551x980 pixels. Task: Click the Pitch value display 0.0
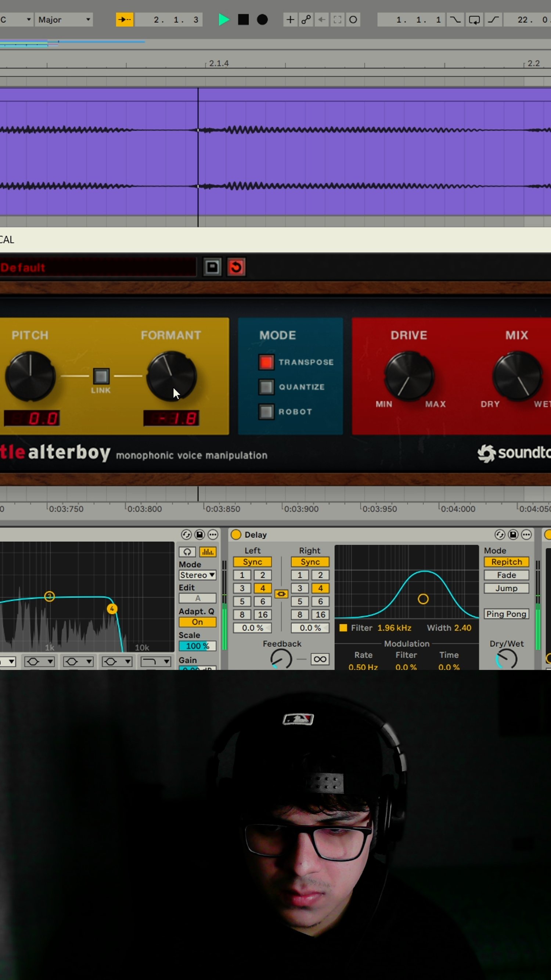pyautogui.click(x=32, y=418)
